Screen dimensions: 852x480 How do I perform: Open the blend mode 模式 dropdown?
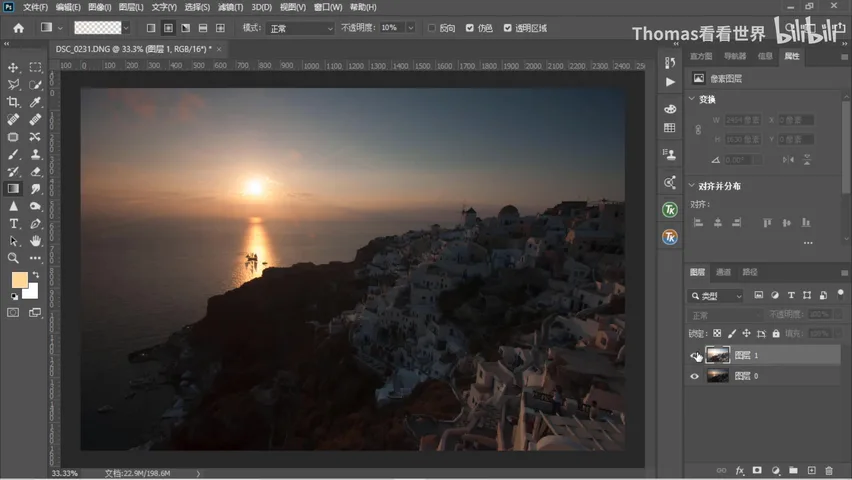click(x=300, y=28)
